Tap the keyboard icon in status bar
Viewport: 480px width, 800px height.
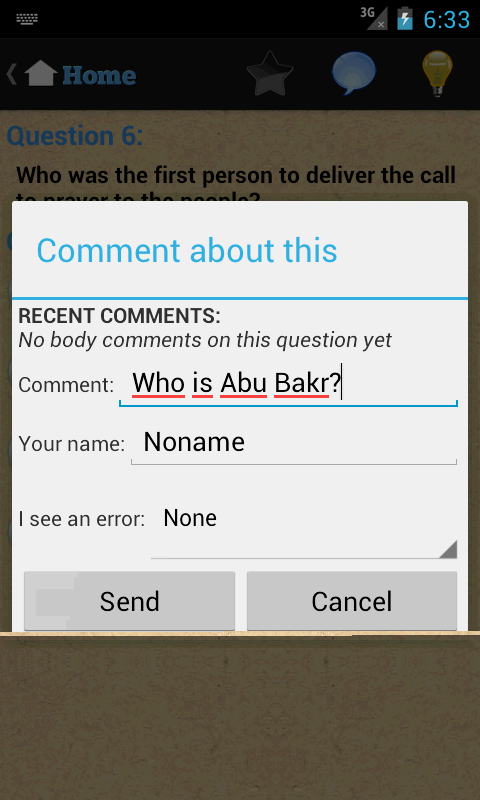point(27,19)
